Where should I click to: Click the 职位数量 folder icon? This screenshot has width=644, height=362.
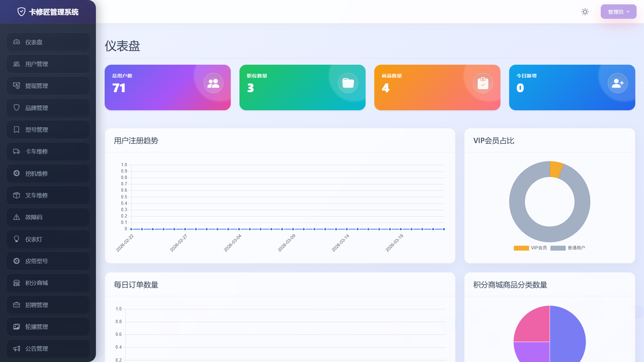coord(348,83)
